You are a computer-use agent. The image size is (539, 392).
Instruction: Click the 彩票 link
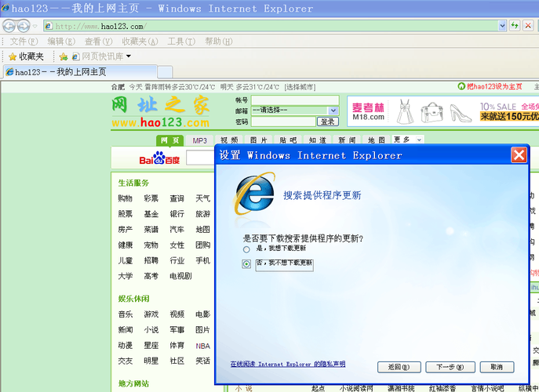tap(151, 198)
